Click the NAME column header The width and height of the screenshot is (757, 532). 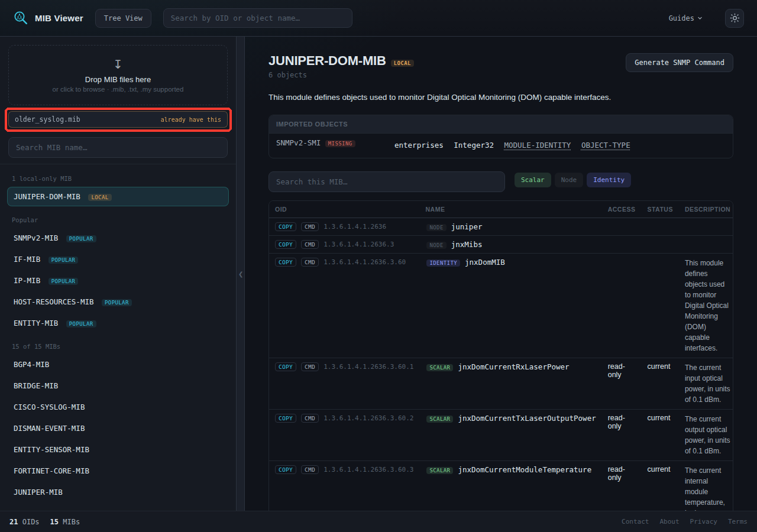pyautogui.click(x=435, y=209)
